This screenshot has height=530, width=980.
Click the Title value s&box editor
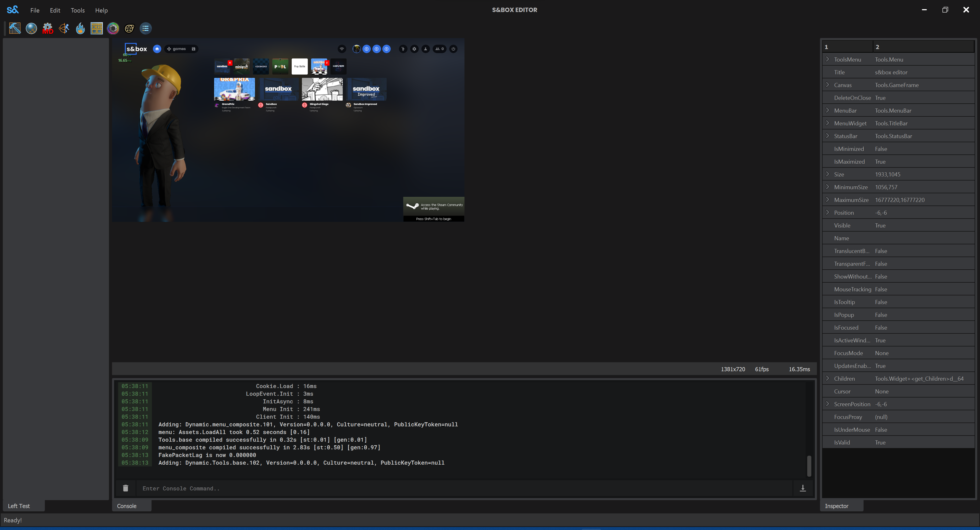pyautogui.click(x=891, y=72)
